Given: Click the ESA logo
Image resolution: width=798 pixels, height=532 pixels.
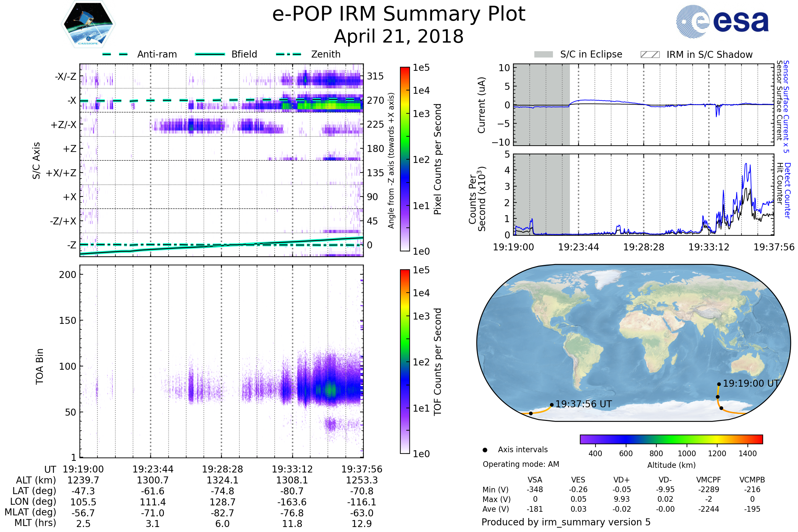Looking at the screenshot, I should [x=722, y=21].
